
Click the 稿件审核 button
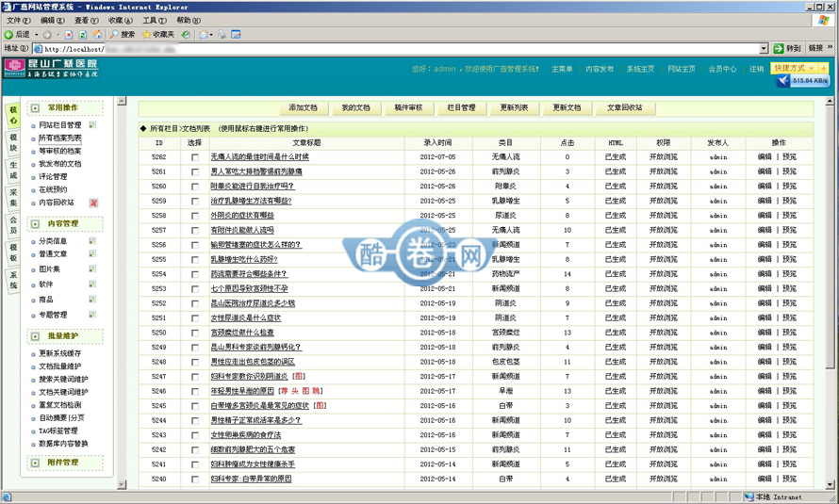pyautogui.click(x=408, y=108)
